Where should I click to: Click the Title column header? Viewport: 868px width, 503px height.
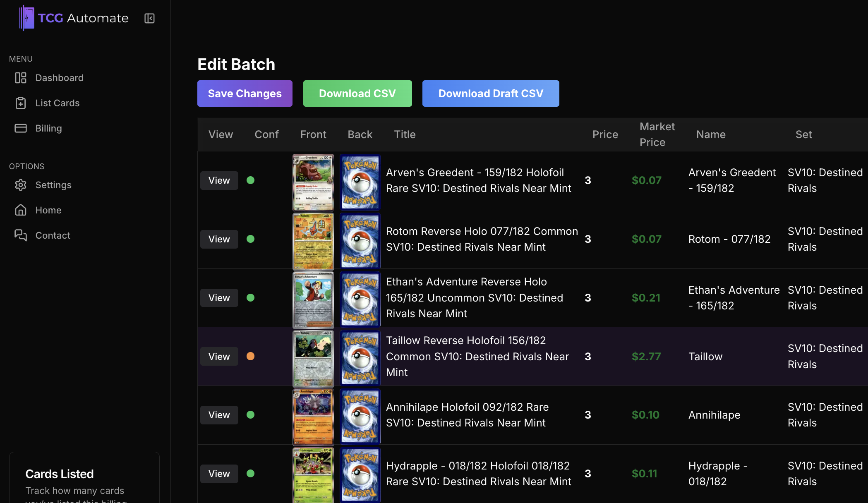tap(405, 134)
